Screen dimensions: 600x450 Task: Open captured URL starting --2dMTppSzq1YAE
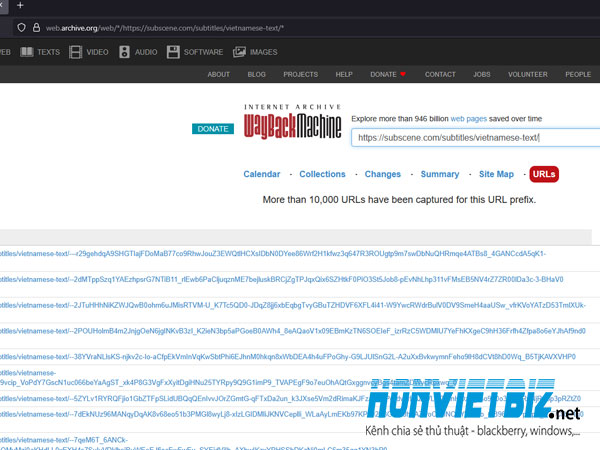click(x=282, y=279)
